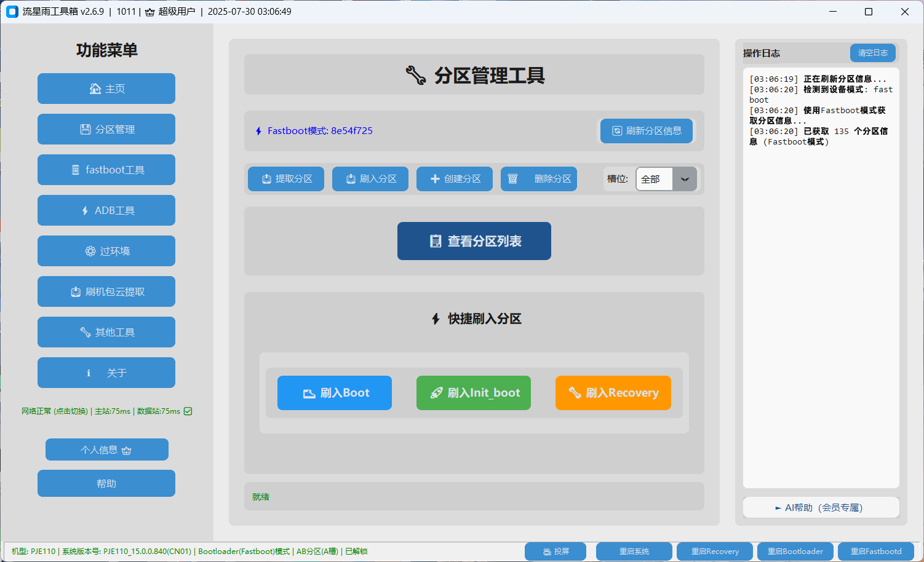Open 个人信息 from the sidebar
Viewport: 924px width, 562px height.
click(106, 449)
